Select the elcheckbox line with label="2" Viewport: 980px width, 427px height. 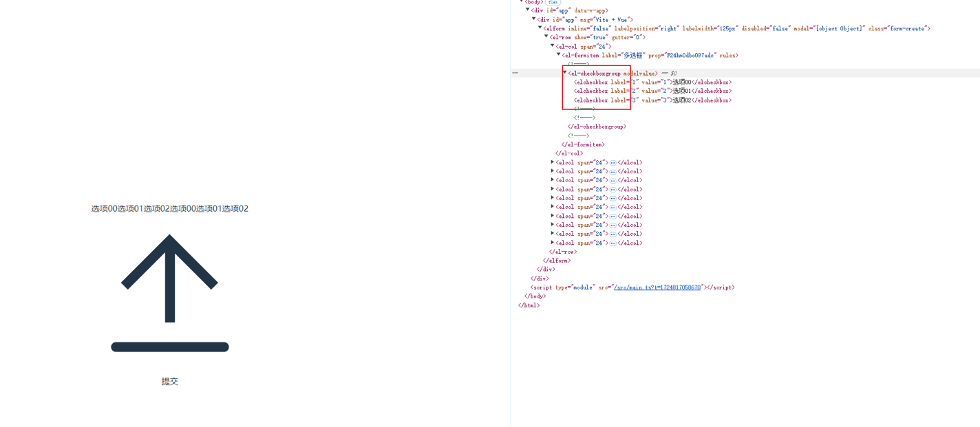pos(652,91)
